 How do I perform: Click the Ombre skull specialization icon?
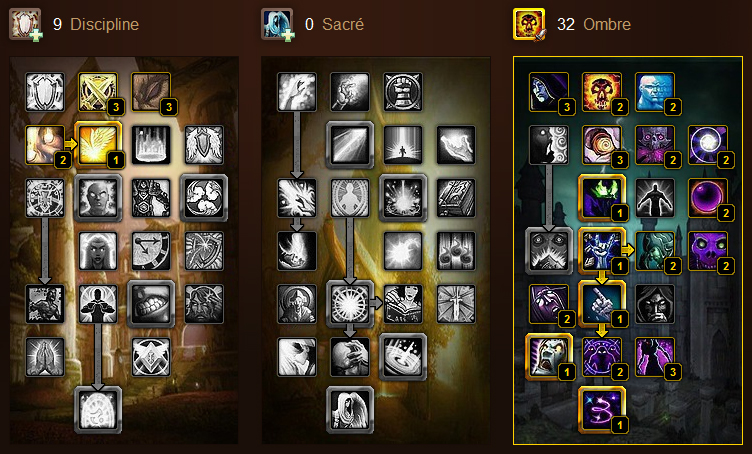(x=529, y=24)
